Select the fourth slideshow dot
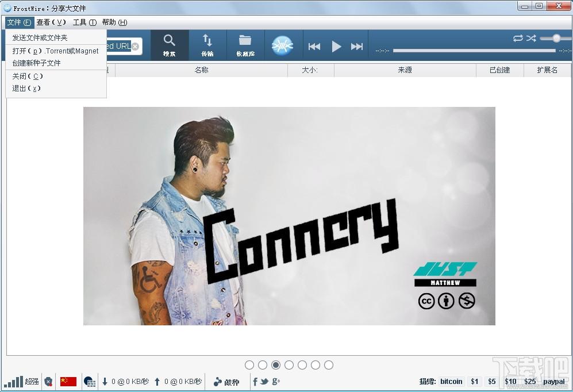Screen dimensions: 573x392 click(x=289, y=365)
